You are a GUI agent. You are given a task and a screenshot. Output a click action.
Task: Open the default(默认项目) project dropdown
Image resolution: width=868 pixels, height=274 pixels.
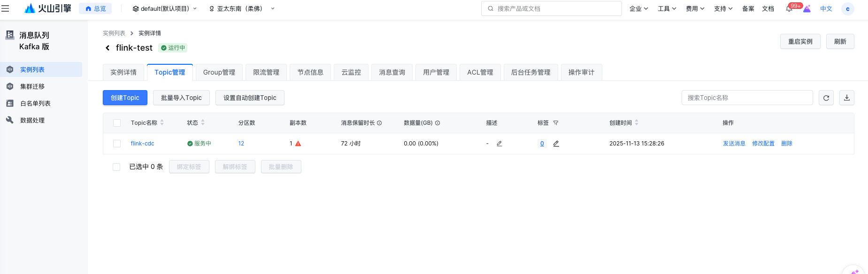coord(165,8)
